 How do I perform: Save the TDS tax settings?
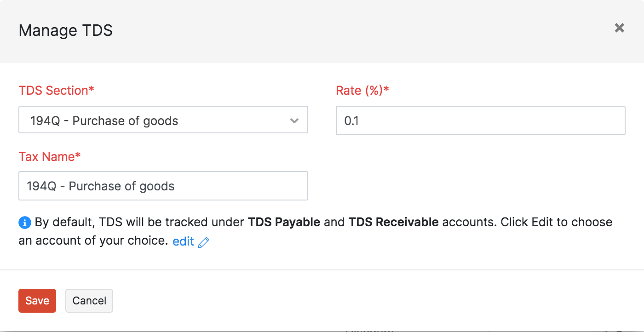tap(37, 300)
